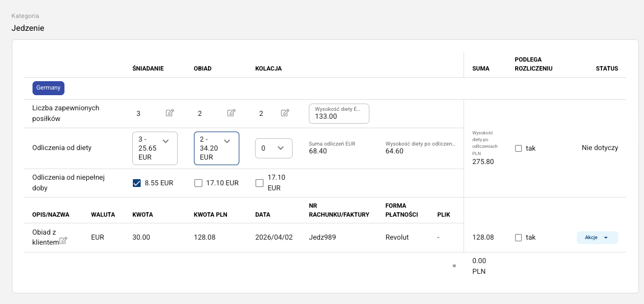The width and height of the screenshot is (644, 304).
Task: Check 'tak' for the 128.08 expense row
Action: (518, 237)
